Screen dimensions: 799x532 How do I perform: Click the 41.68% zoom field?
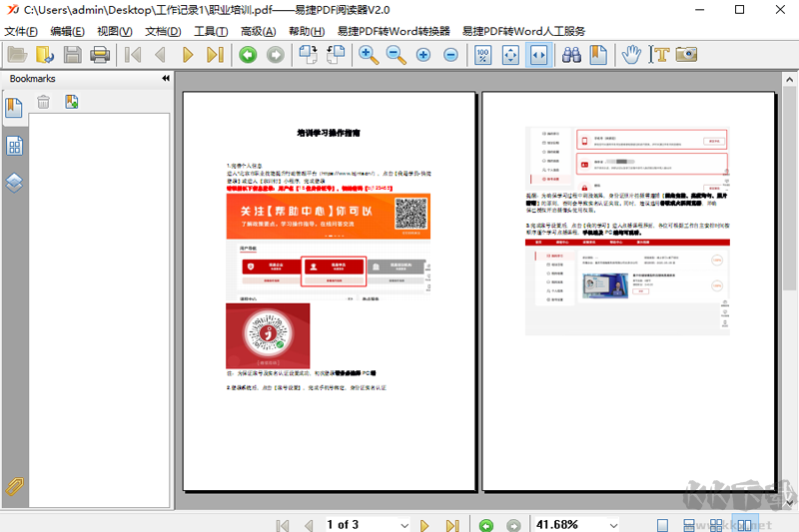(570, 525)
